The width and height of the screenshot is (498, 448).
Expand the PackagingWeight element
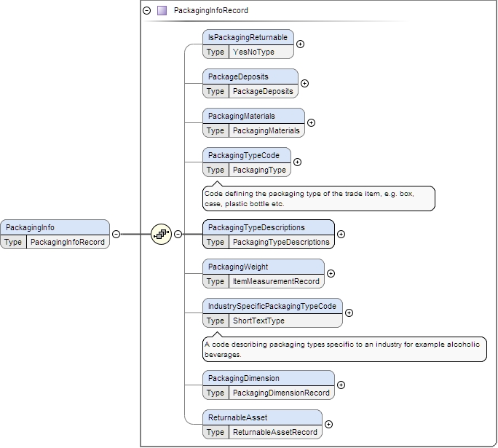pos(331,273)
